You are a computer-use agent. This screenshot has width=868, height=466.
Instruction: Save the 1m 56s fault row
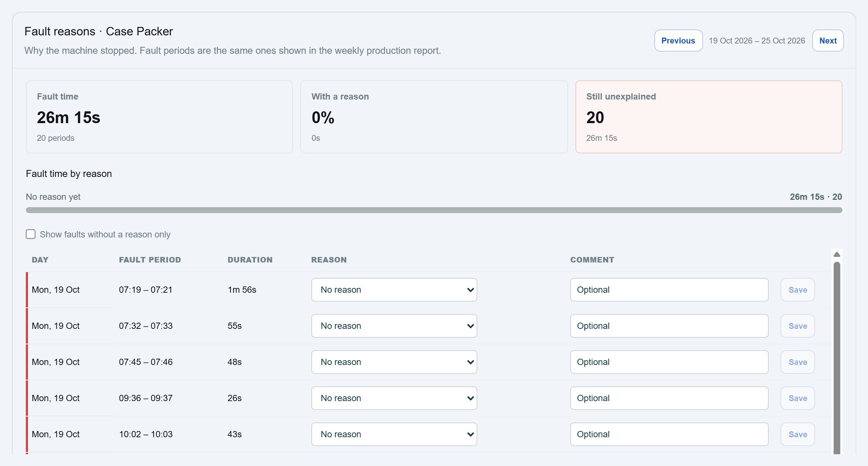[x=798, y=290]
